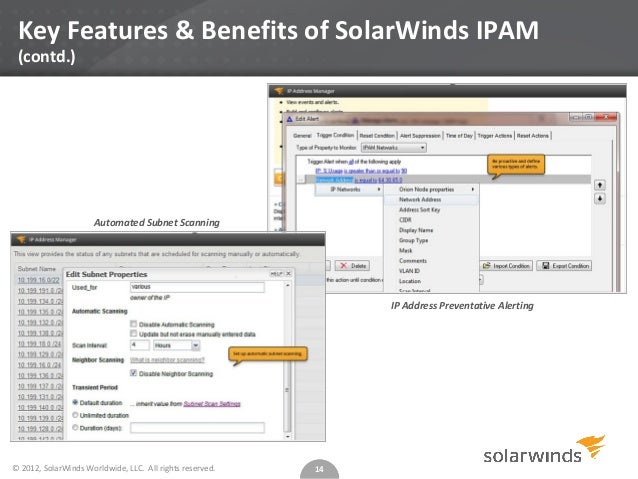Click the SolarWinds logo in subnet scanning window header
This screenshot has height=479, width=638.
(21, 239)
